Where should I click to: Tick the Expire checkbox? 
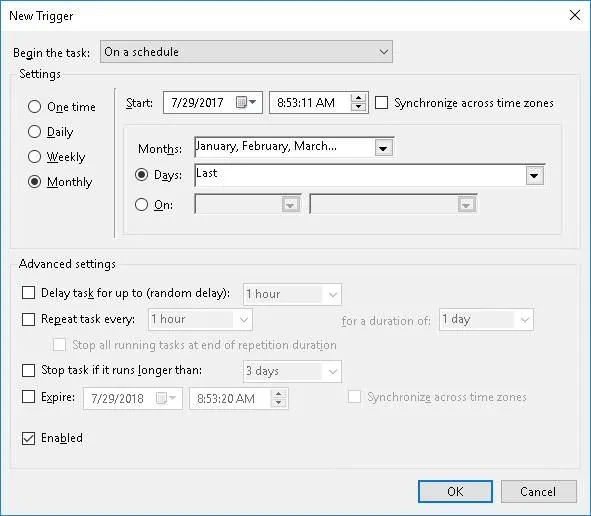[29, 397]
